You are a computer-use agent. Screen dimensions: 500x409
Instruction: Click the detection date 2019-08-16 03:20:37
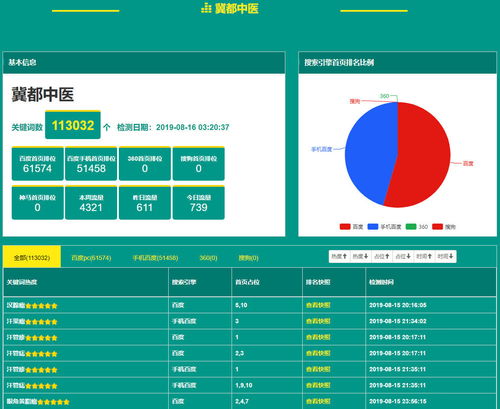pos(192,127)
